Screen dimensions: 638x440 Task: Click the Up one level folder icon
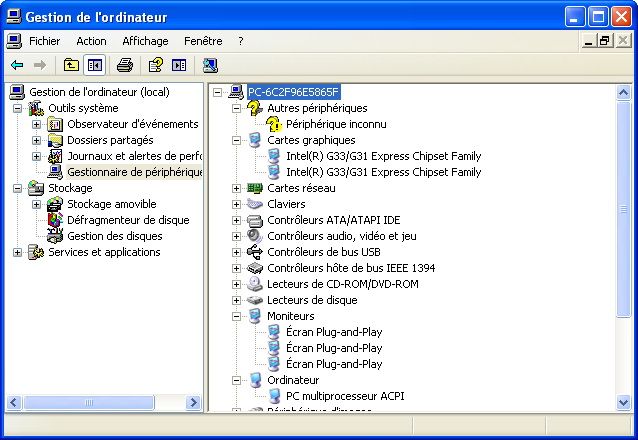pos(71,65)
